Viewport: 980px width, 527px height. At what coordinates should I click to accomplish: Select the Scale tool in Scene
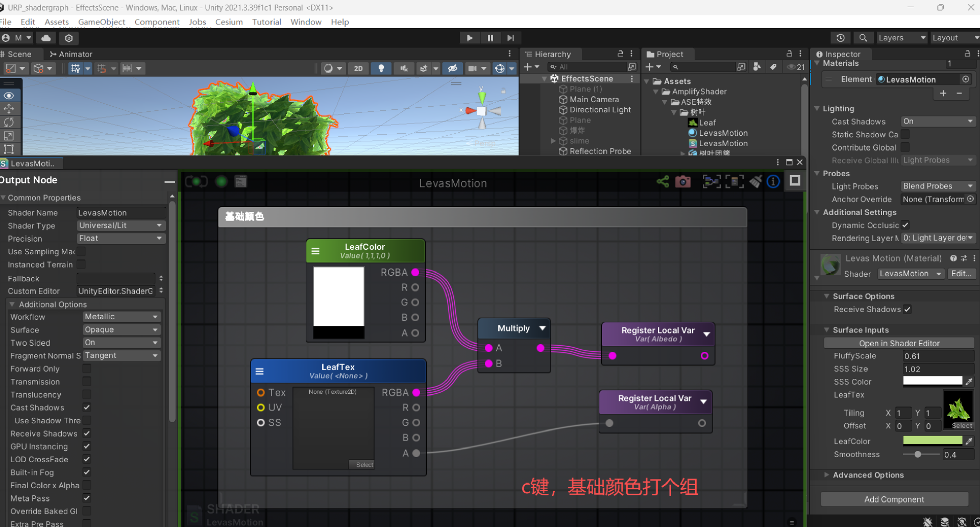(9, 135)
